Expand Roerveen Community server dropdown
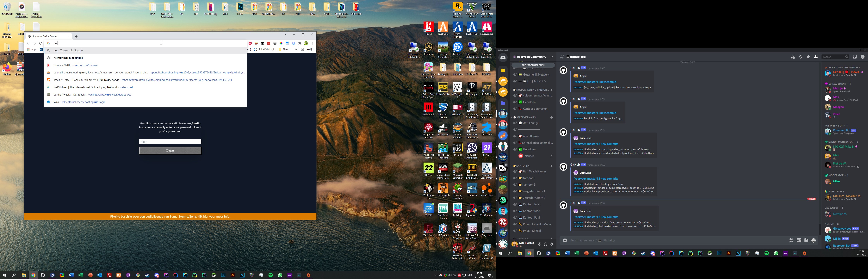Viewport: 868px width, 279px height. (x=551, y=57)
